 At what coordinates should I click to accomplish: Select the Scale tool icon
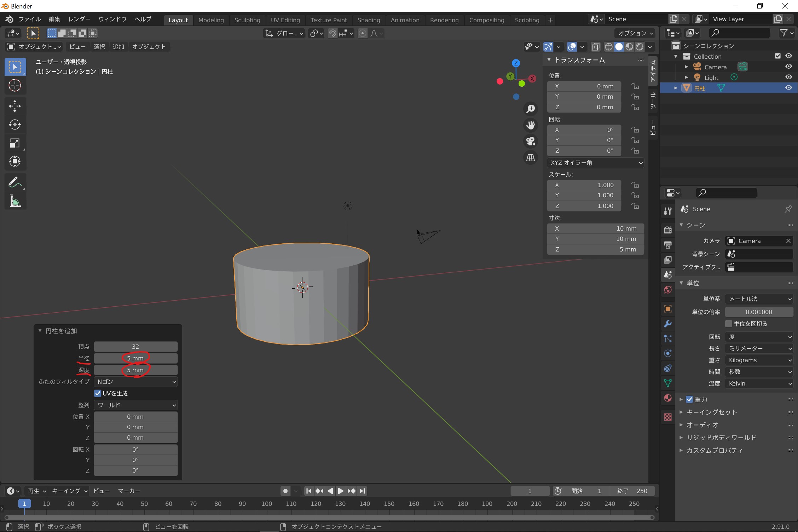[x=15, y=143]
